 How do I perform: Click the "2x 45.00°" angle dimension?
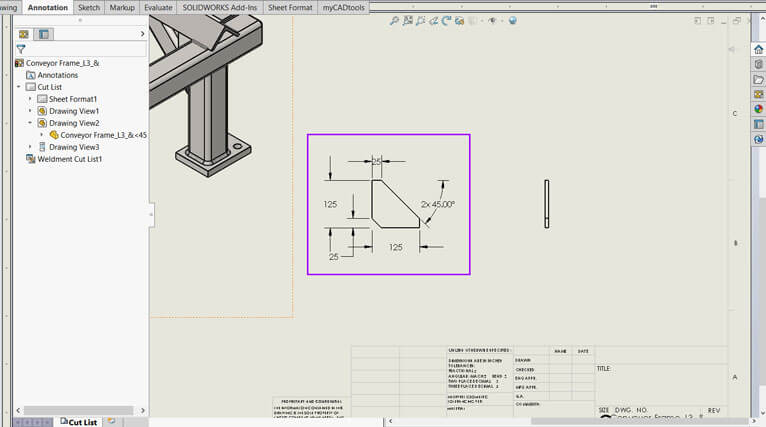[438, 204]
